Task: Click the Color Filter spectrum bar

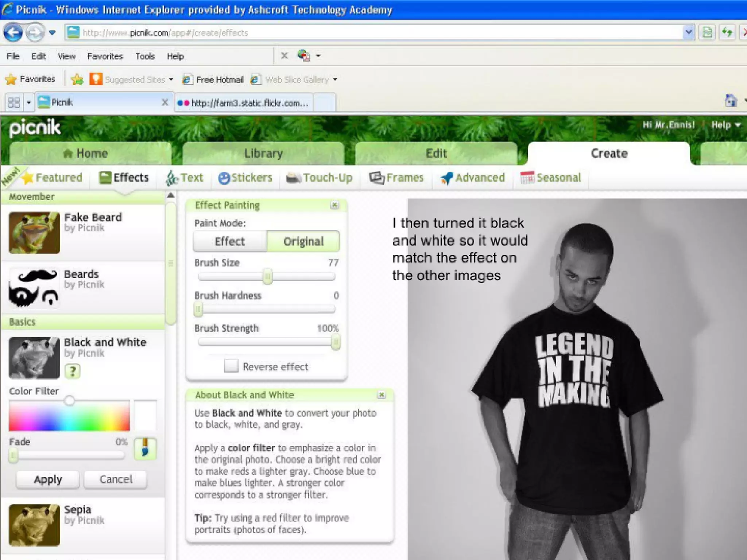Action: coord(69,416)
